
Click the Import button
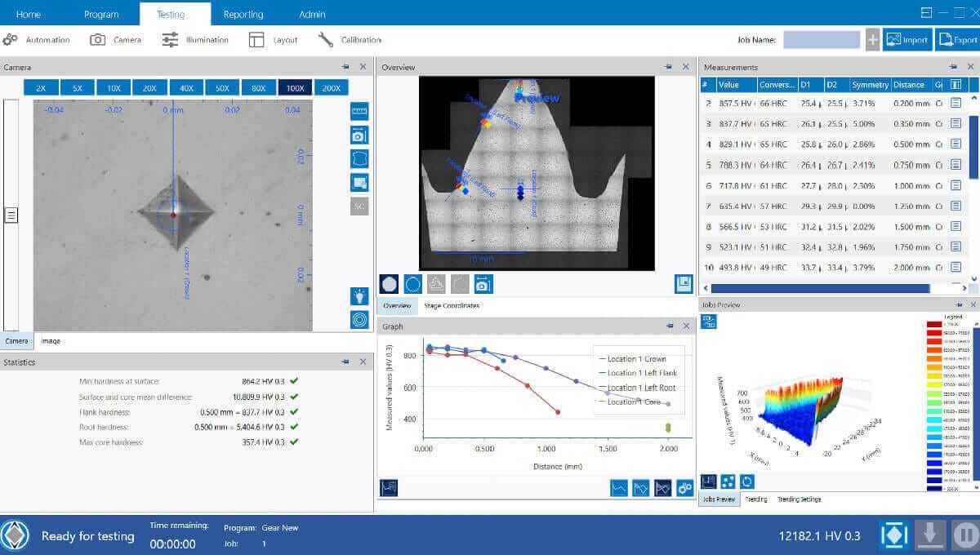click(907, 40)
